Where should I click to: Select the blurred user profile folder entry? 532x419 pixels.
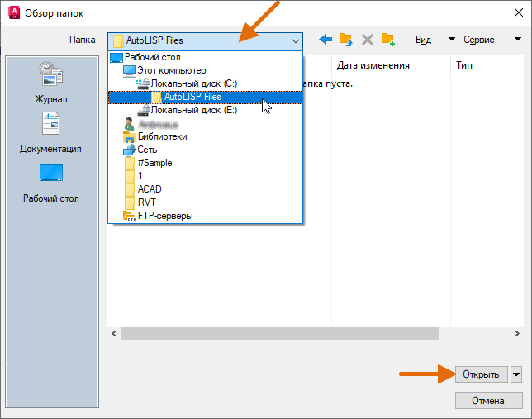click(205, 124)
